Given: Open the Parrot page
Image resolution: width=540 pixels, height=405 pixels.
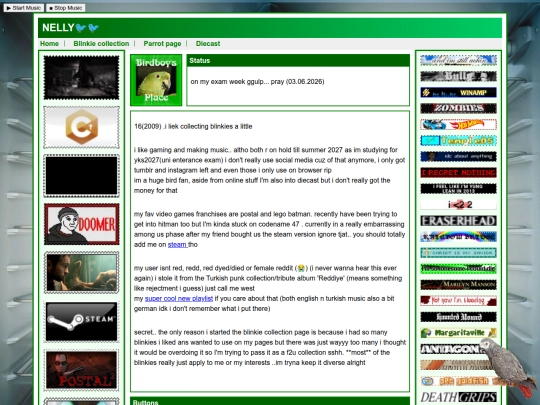Looking at the screenshot, I should point(162,43).
